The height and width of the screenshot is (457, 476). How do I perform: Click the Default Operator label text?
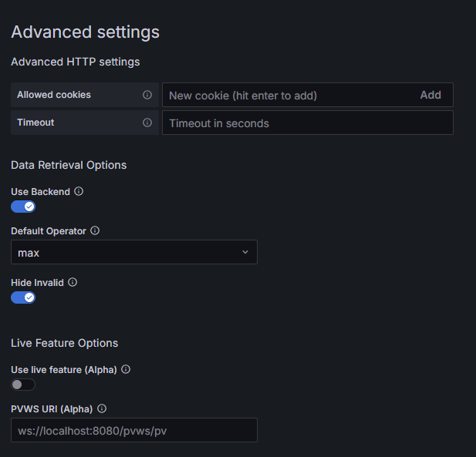[x=49, y=231]
